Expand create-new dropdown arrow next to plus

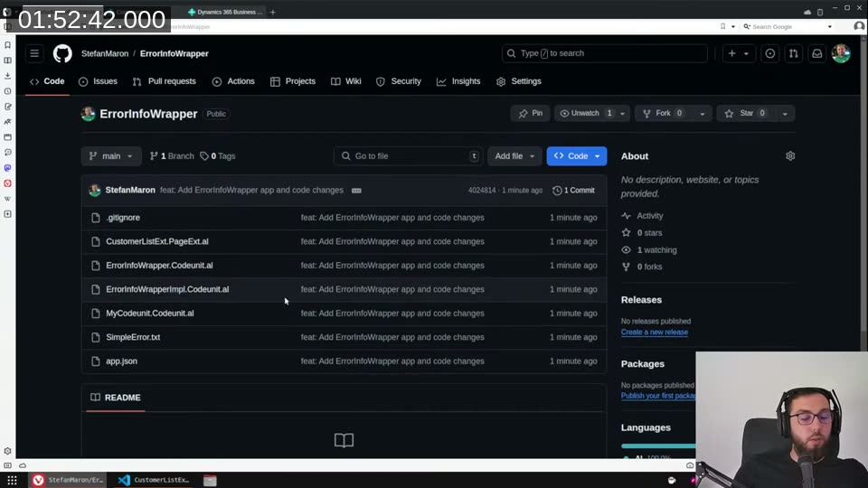coord(746,53)
